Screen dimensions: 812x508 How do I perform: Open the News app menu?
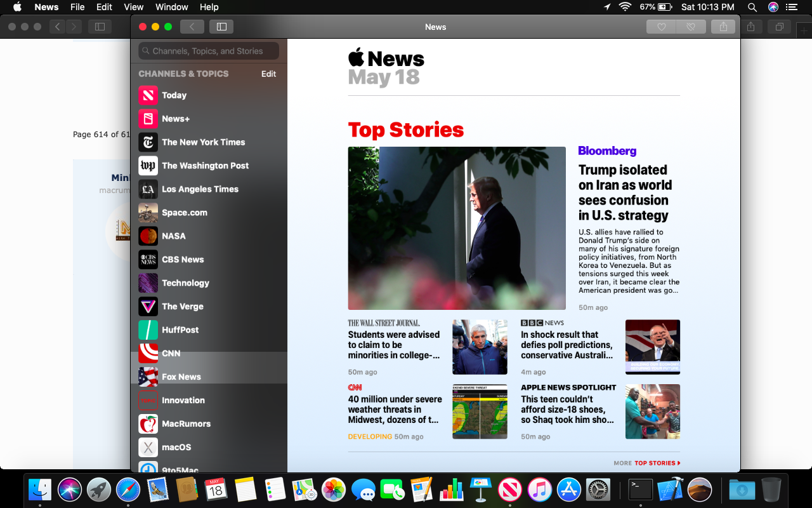click(46, 7)
